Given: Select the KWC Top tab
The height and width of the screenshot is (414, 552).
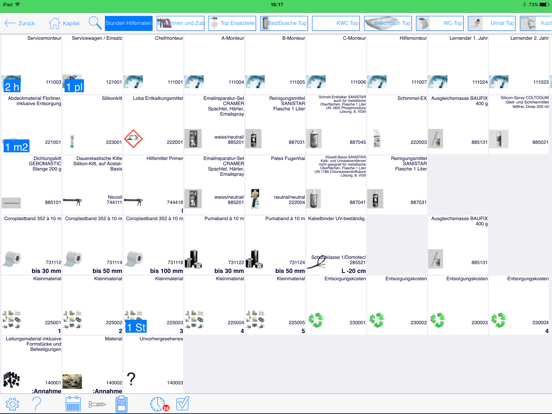Looking at the screenshot, I should (x=336, y=23).
